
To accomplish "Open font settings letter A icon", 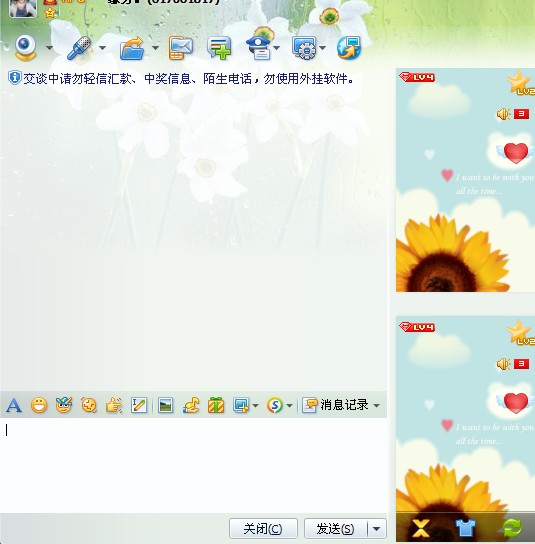I will tap(14, 405).
